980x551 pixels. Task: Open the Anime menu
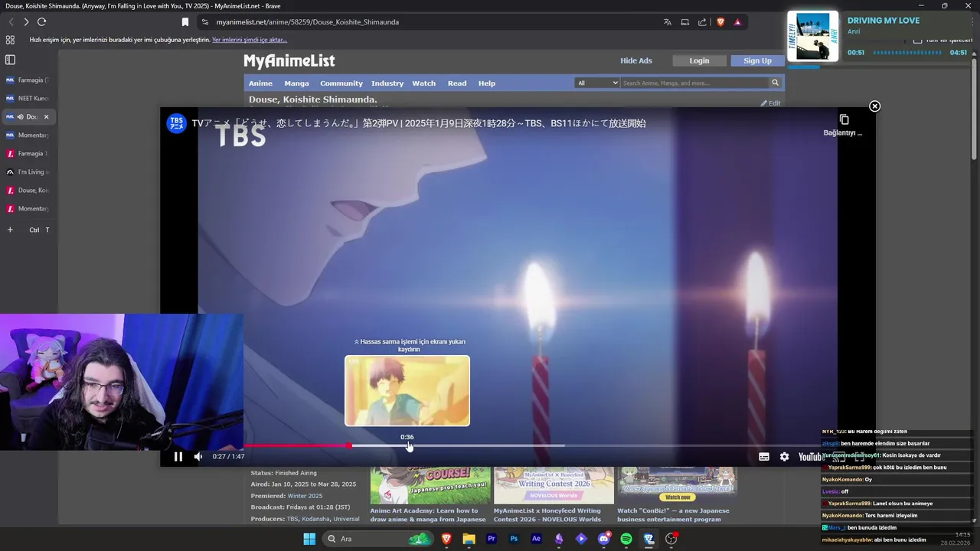tap(260, 83)
